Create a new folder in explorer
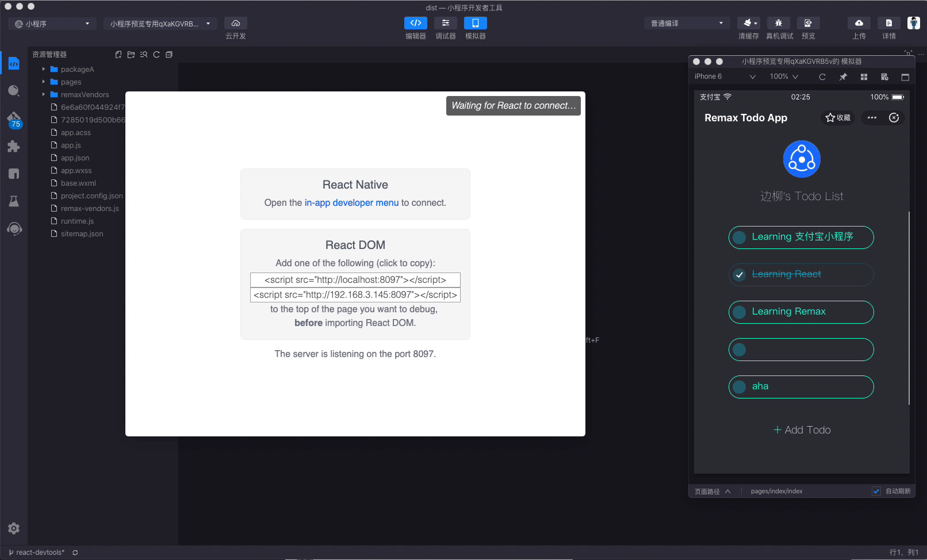This screenshot has height=560, width=927. point(131,55)
